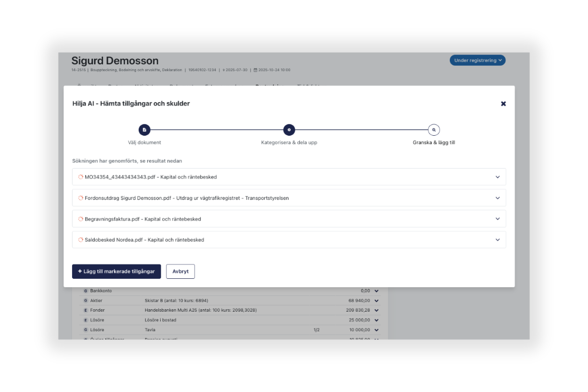This screenshot has width=588, height=392.
Task: Click the E badge next to Fonder
Action: click(x=85, y=310)
